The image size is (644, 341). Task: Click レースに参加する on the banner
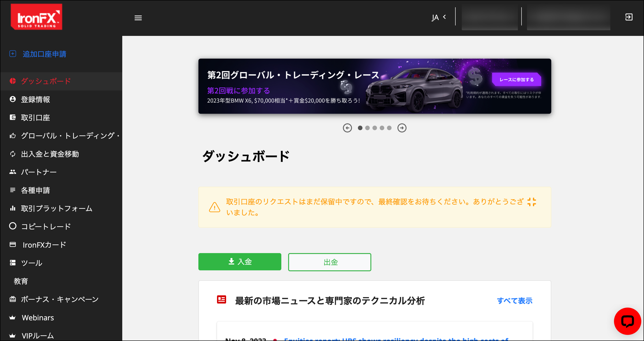click(x=516, y=80)
